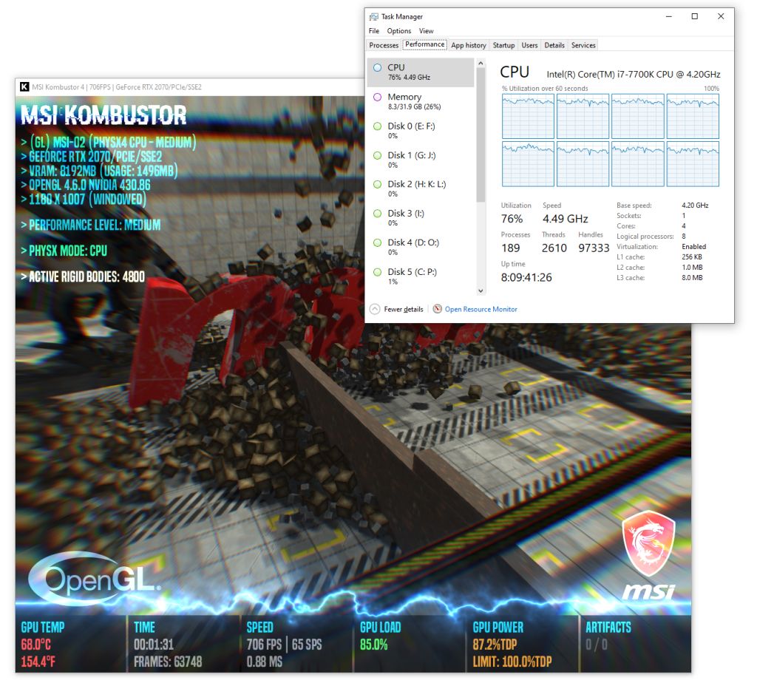This screenshot has height=700, width=757.
Task: Click the OpenGL logo in Kombustor
Action: coord(95,579)
